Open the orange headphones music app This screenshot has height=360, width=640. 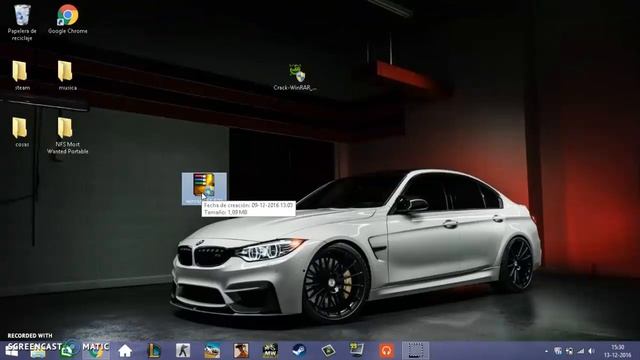386,351
